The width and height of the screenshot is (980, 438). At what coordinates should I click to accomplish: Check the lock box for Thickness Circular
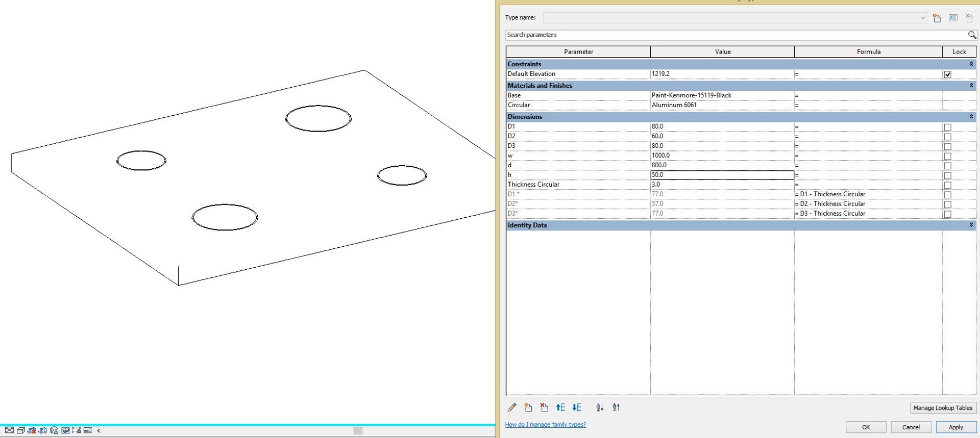tap(947, 185)
